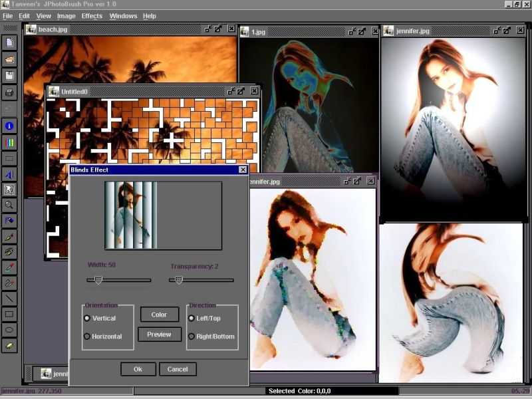Click Ok in Blinds Effect dialog

(138, 369)
